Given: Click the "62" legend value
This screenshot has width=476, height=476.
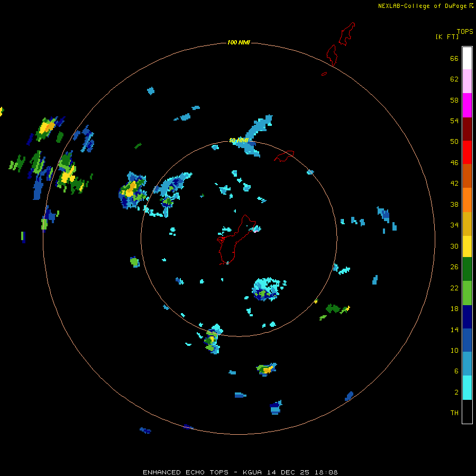Looking at the screenshot, I should pyautogui.click(x=454, y=79).
